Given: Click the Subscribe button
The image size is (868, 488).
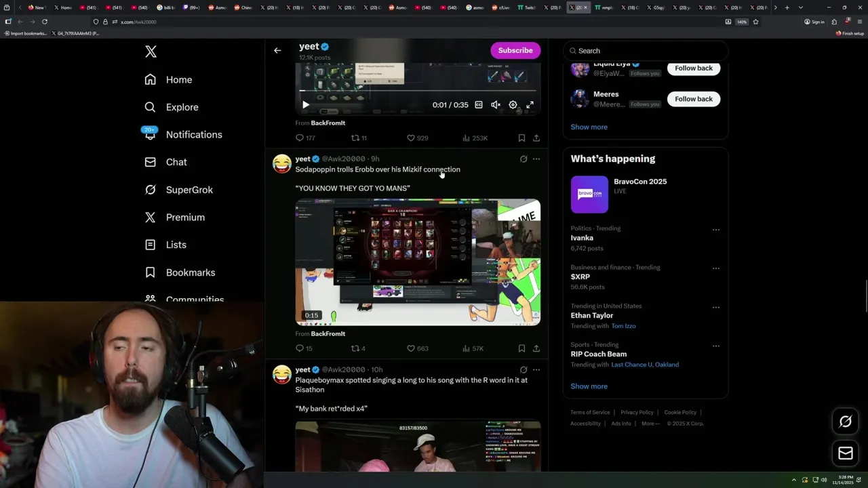Looking at the screenshot, I should click(x=515, y=50).
